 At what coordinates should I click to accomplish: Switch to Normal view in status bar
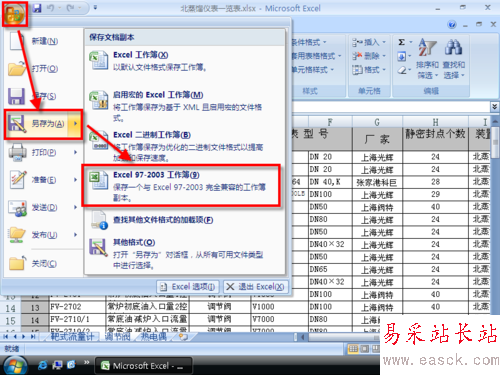(353, 349)
